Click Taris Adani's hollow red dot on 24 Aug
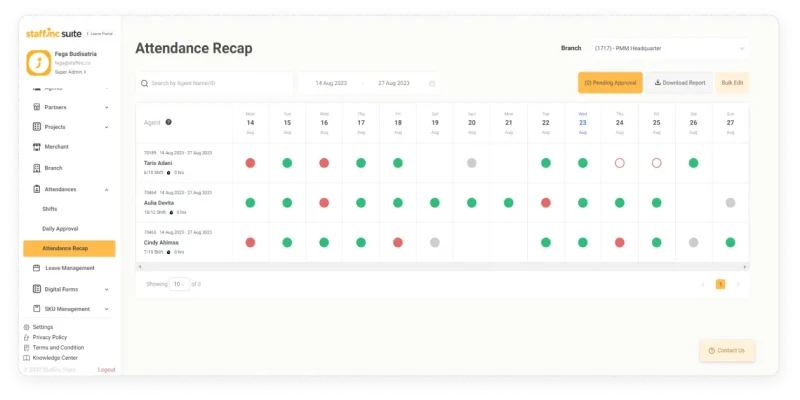800x400 pixels. click(619, 163)
